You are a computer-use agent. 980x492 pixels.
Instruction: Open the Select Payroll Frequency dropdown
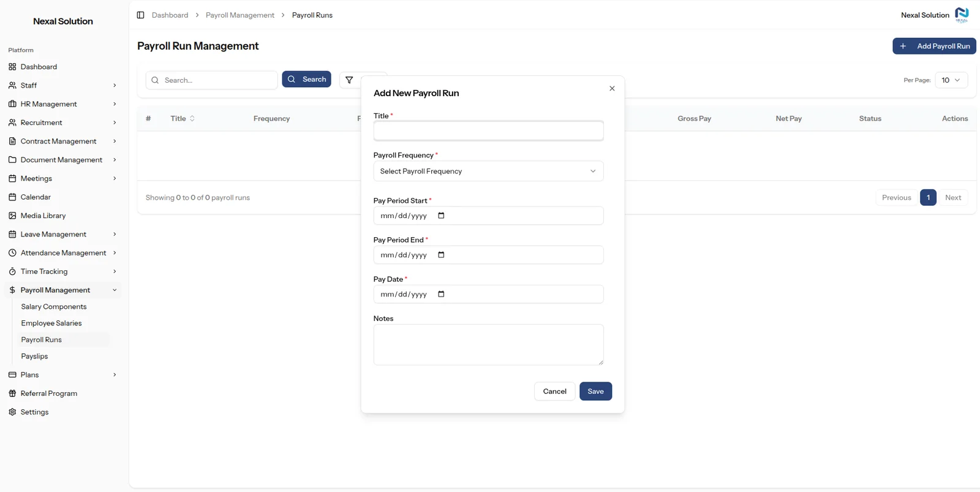(488, 171)
